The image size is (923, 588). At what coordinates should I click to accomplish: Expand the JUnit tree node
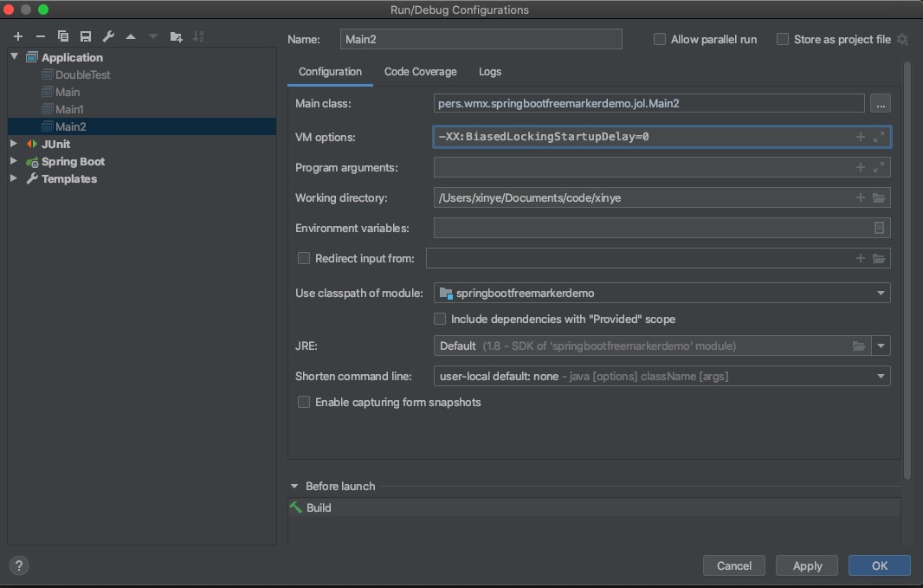coord(14,144)
